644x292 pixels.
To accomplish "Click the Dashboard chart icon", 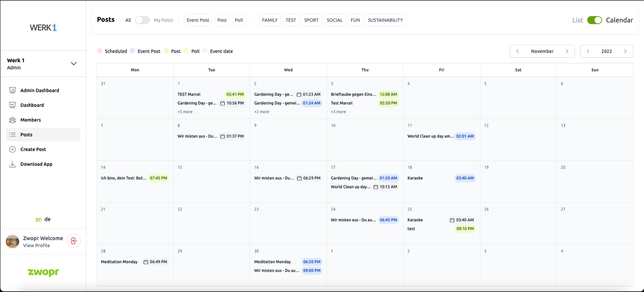I will tap(12, 105).
